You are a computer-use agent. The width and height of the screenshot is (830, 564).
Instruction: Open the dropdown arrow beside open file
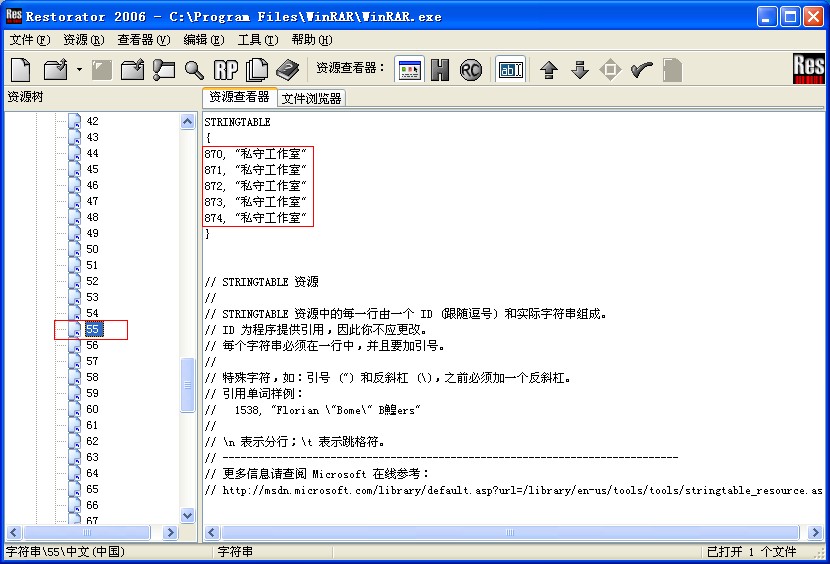(x=79, y=70)
